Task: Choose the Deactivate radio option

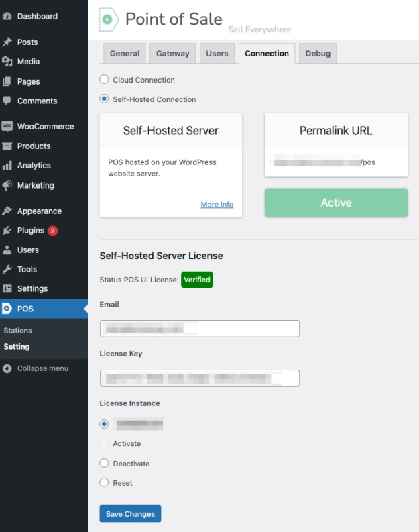Action: (104, 463)
